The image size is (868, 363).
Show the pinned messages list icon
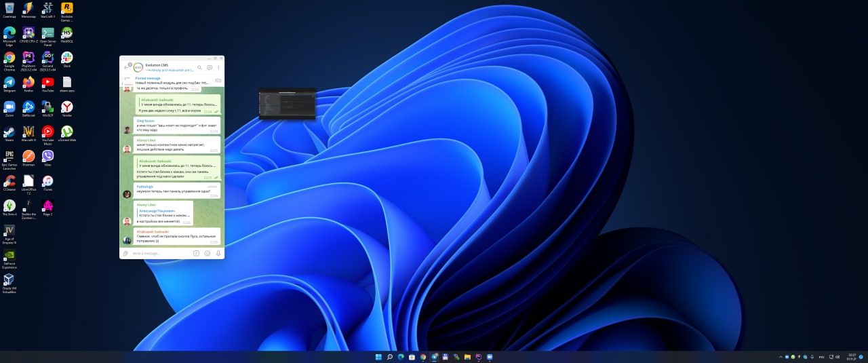click(x=218, y=80)
